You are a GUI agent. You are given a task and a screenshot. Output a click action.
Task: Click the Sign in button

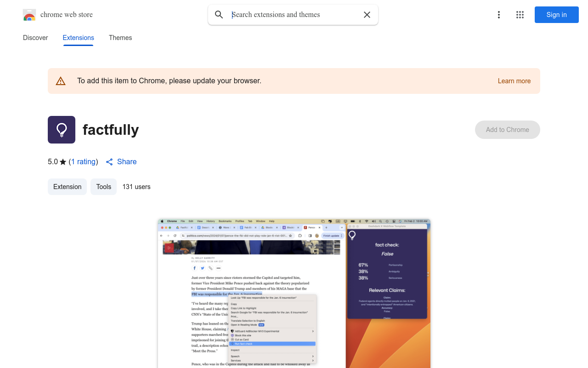pos(557,15)
